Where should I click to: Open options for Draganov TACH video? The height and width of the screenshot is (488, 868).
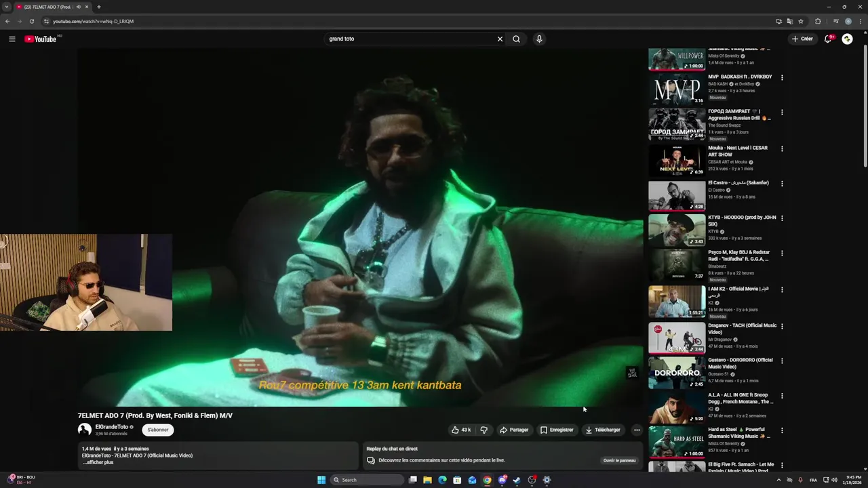click(x=782, y=326)
